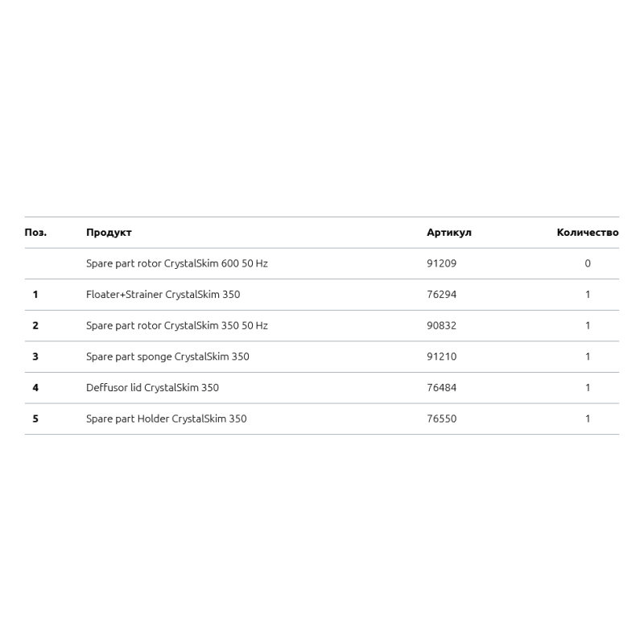Click article number 76294
Screen dimensions: 644x644
pos(441,295)
